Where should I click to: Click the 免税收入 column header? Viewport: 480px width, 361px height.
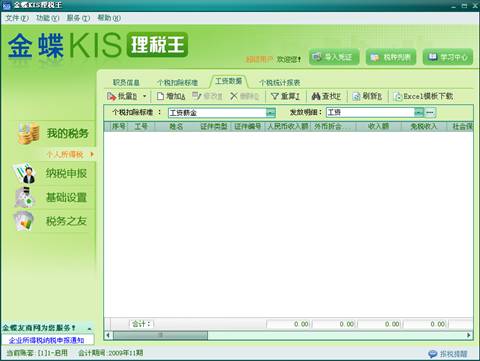tap(424, 126)
